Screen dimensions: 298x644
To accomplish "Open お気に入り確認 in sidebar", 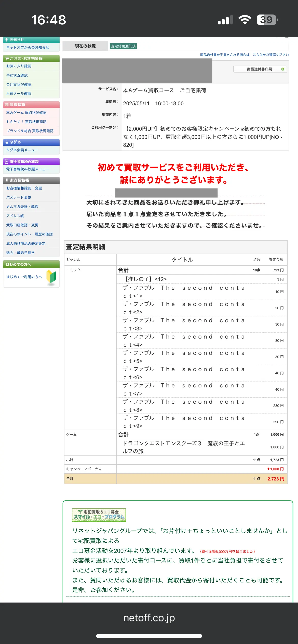I will point(19,66).
